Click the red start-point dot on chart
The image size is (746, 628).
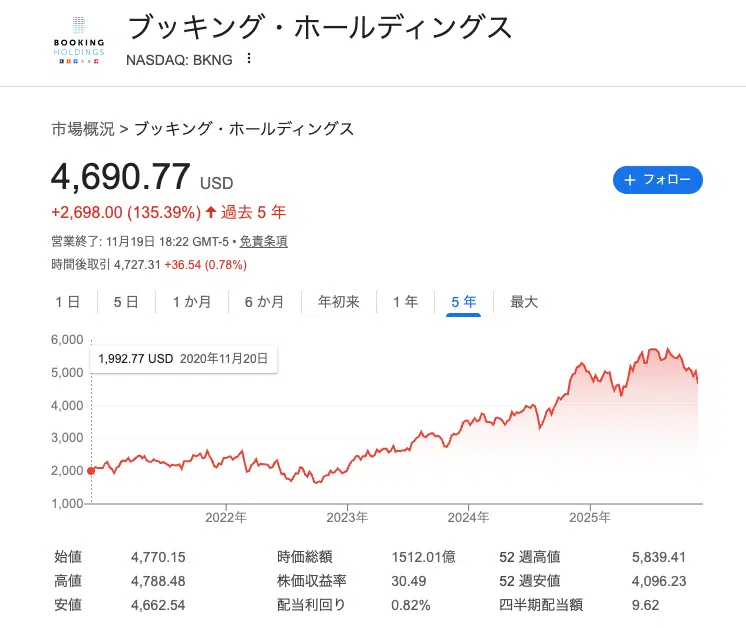click(91, 470)
